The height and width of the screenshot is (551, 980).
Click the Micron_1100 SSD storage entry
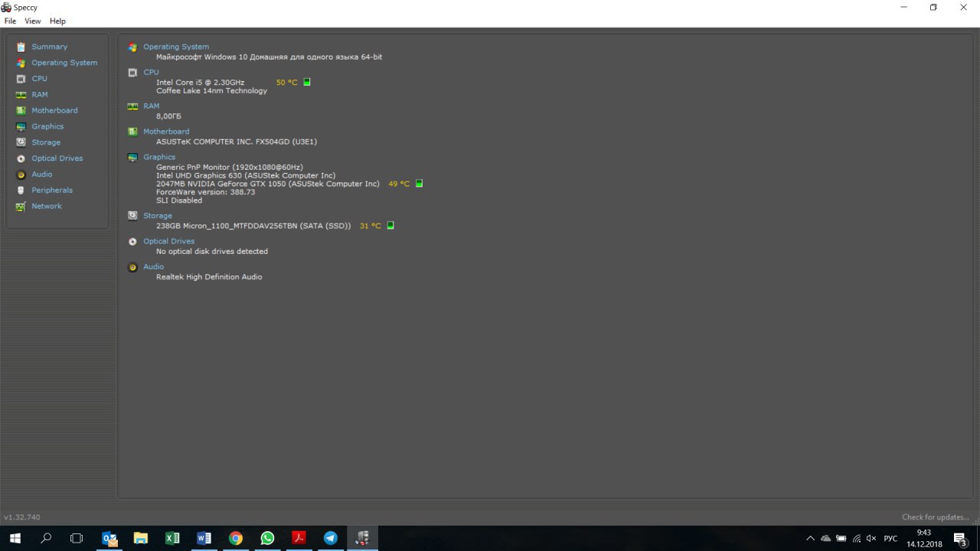click(x=253, y=226)
